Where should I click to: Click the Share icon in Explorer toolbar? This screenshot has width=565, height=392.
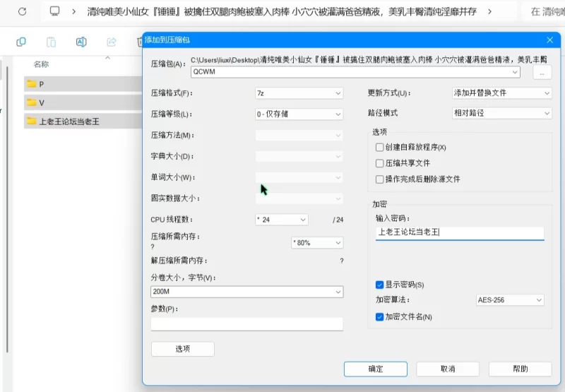(112, 42)
